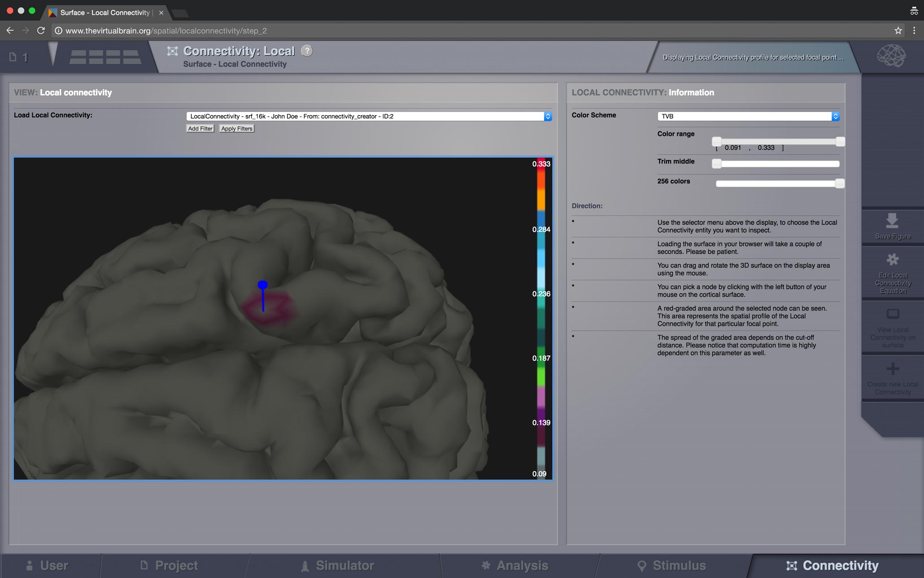Click the Save Figure download icon
The image size is (924, 578).
point(892,220)
